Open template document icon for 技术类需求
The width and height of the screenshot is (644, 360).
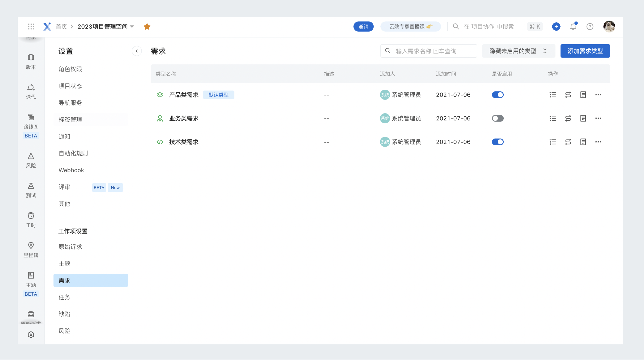click(583, 142)
